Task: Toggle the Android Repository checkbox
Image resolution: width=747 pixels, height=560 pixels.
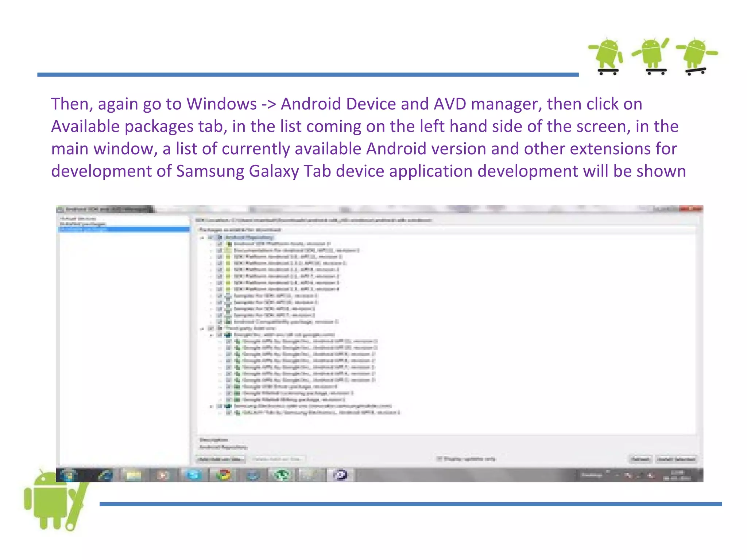Action: pyautogui.click(x=211, y=237)
